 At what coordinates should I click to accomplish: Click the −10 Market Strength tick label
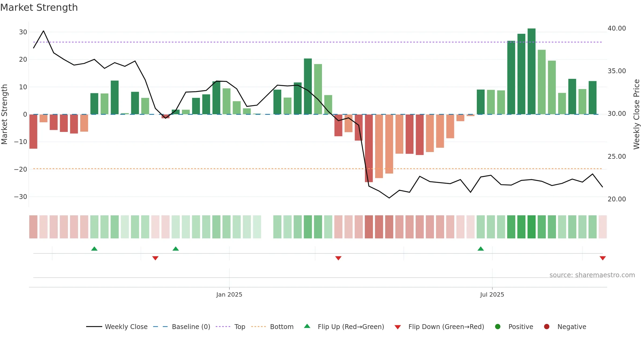[x=21, y=142]
